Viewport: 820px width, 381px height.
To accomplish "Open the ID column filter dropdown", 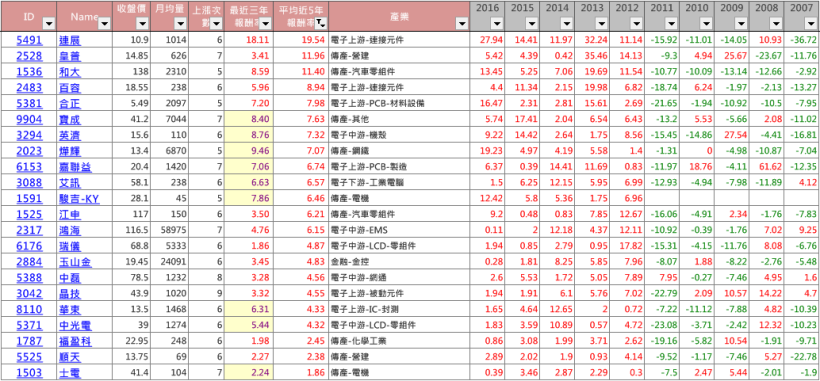I will click(x=49, y=23).
